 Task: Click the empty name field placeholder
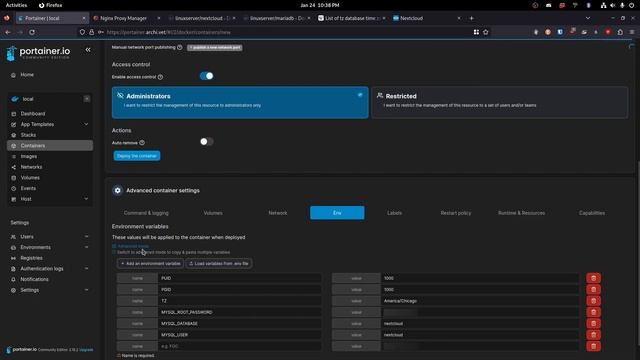point(240,346)
